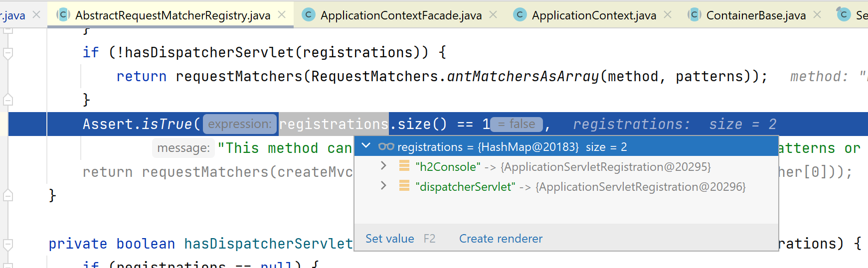This screenshot has height=268, width=868.
Task: Close the leftmost partially visible .java tab
Action: (36, 15)
